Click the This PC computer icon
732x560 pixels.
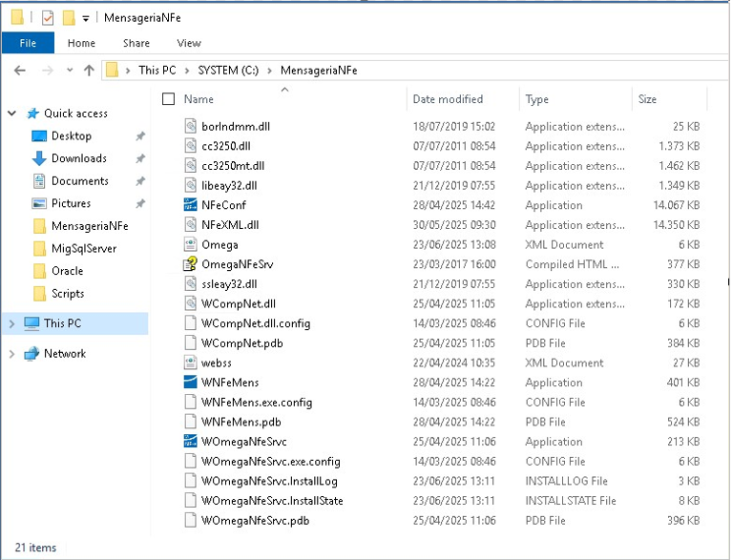click(x=31, y=323)
